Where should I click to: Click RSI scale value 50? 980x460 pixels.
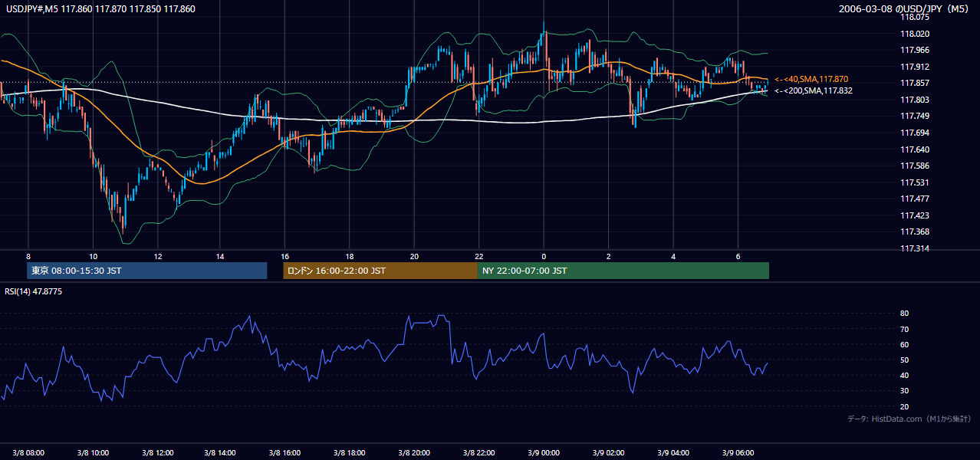pyautogui.click(x=904, y=360)
